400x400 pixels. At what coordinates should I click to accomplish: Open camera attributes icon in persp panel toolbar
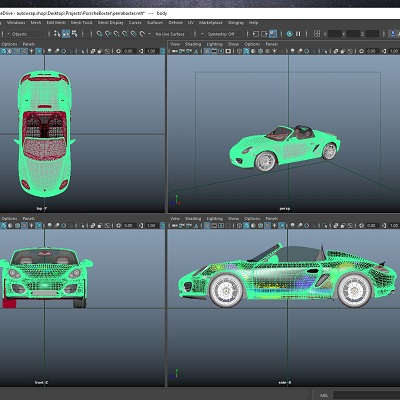(x=189, y=51)
